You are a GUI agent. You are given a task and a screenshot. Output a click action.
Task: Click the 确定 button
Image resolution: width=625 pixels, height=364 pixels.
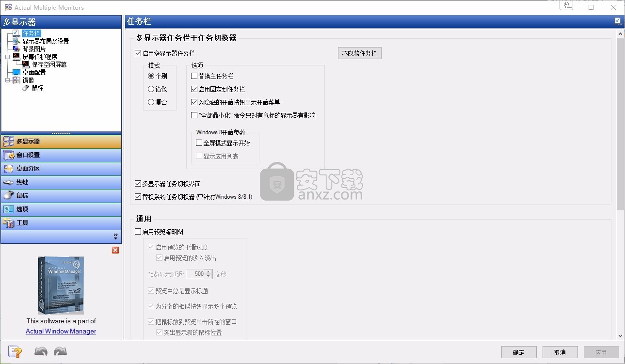[x=519, y=352]
